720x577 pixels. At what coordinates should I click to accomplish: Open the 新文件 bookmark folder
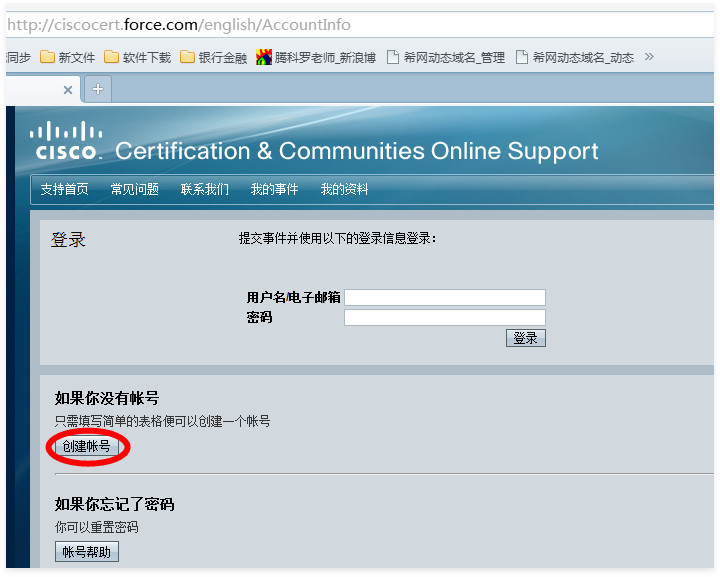pyautogui.click(x=68, y=57)
